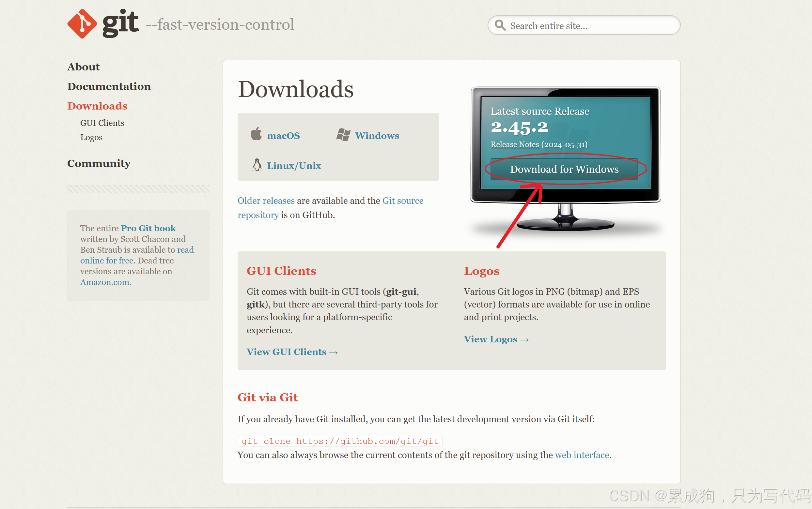Click the git clone command text
This screenshot has height=509, width=812.
(x=340, y=441)
